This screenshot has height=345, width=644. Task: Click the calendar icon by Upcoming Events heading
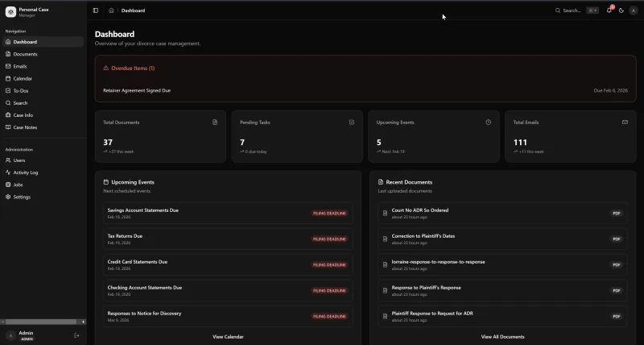(x=106, y=181)
